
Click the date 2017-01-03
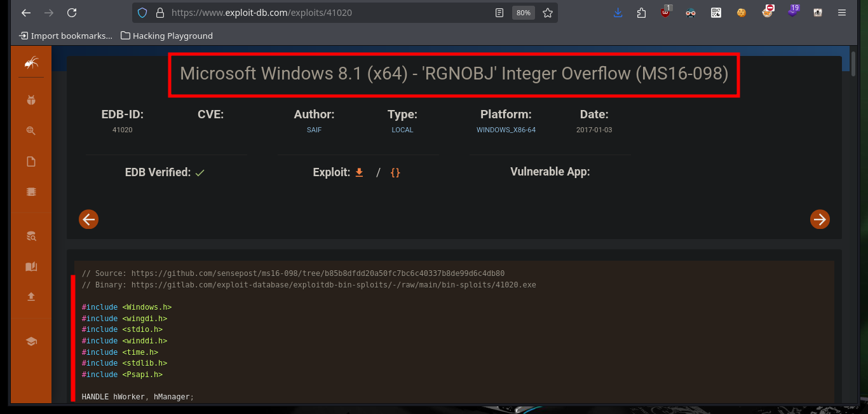594,130
